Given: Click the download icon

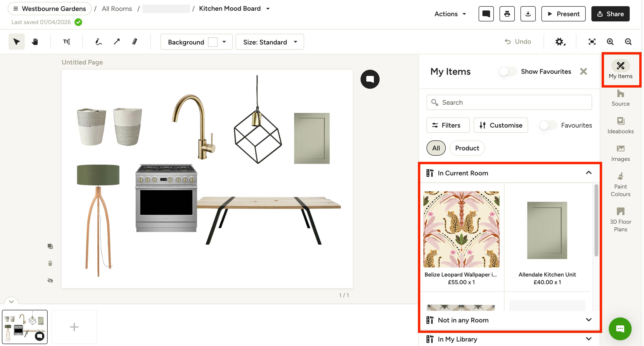Looking at the screenshot, I should coord(528,14).
